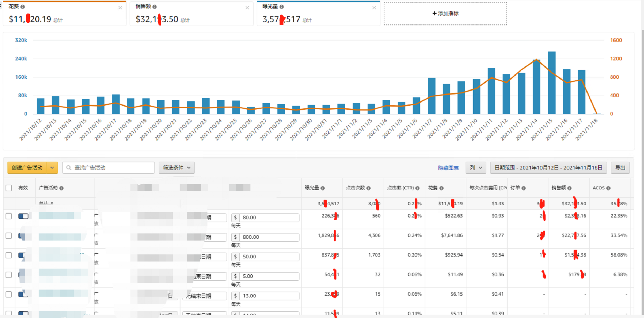This screenshot has width=644, height=318.
Task: Click the 58.08% ACOS value
Action: pyautogui.click(x=619, y=255)
